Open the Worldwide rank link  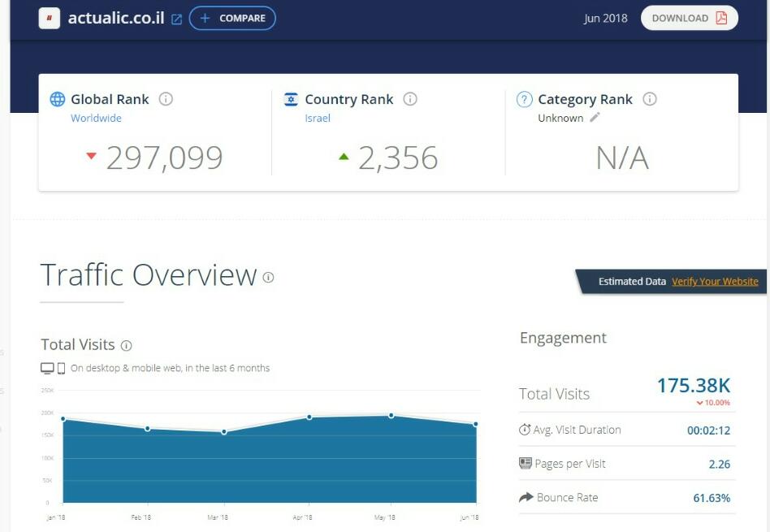[x=96, y=118]
